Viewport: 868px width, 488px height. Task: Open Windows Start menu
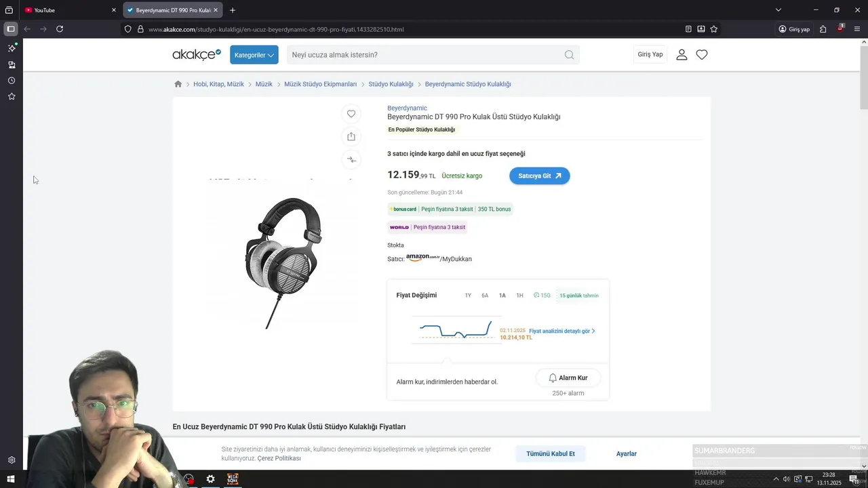(11, 479)
